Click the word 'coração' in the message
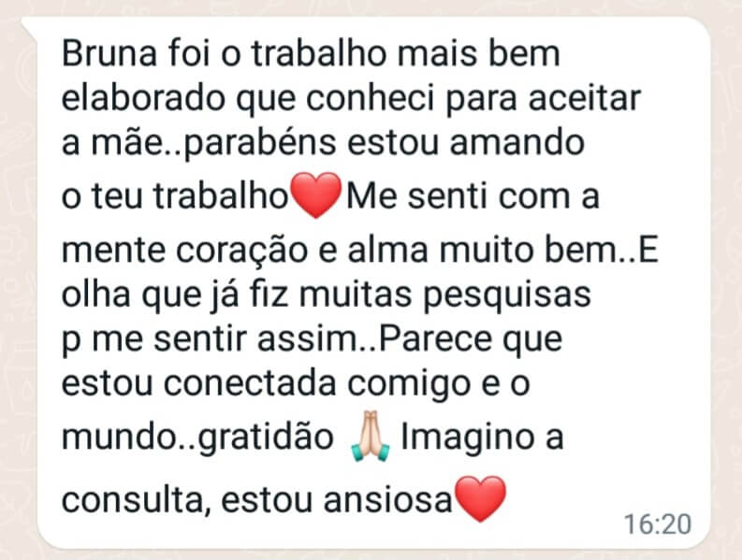Image resolution: width=742 pixels, height=560 pixels. (x=241, y=251)
